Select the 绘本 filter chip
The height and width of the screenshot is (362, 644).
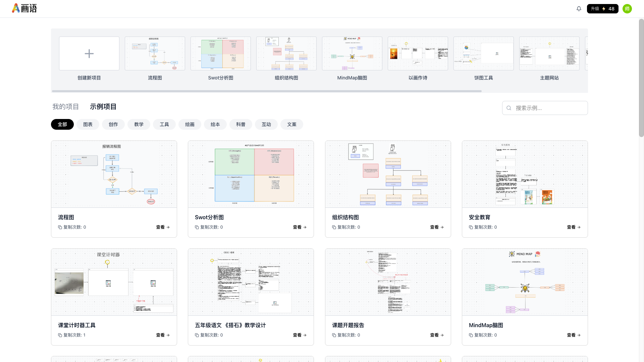tap(215, 124)
